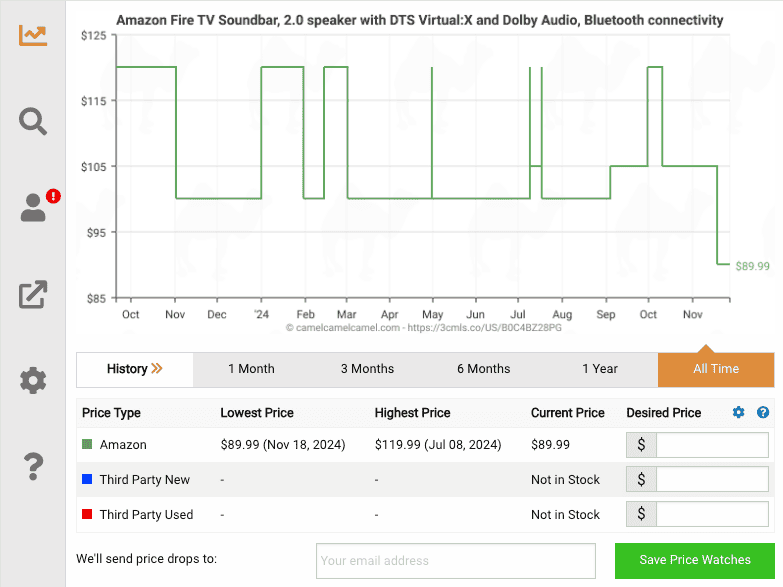Screen dimensions: 783x587
Task: Click the Amazon desired price input field
Action: tap(712, 445)
